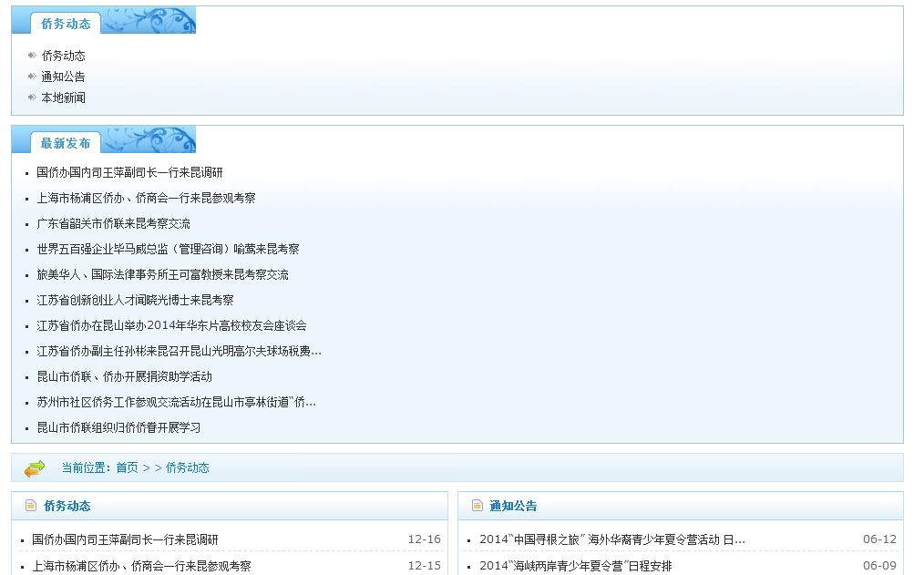Open the 世界五百强企业毕马威总监 news item

[168, 249]
